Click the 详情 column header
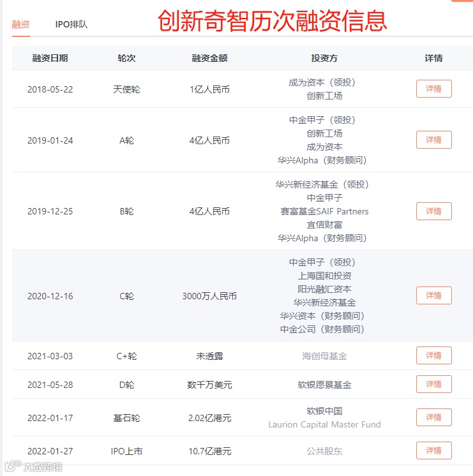473x476 pixels. click(x=434, y=58)
